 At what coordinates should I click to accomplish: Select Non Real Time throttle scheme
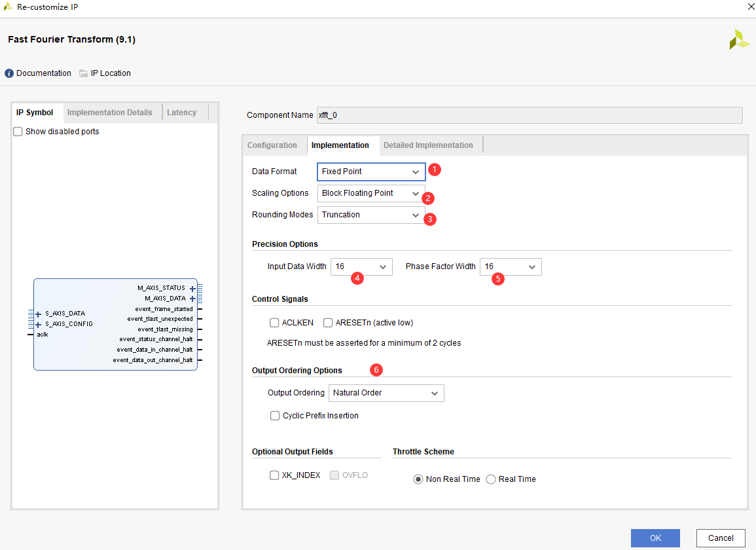(x=418, y=479)
